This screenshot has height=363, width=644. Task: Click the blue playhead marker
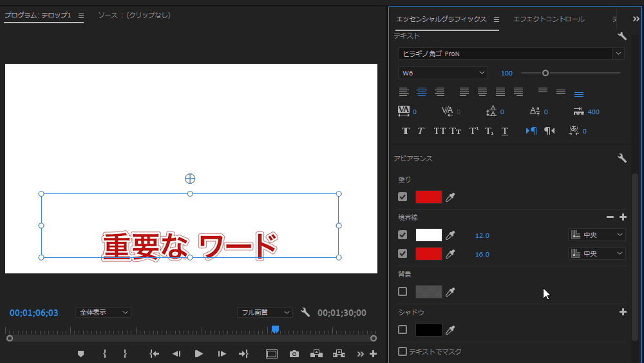coord(275,329)
